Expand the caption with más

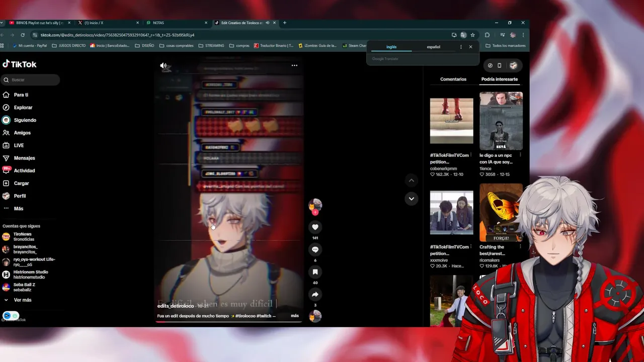click(x=295, y=316)
